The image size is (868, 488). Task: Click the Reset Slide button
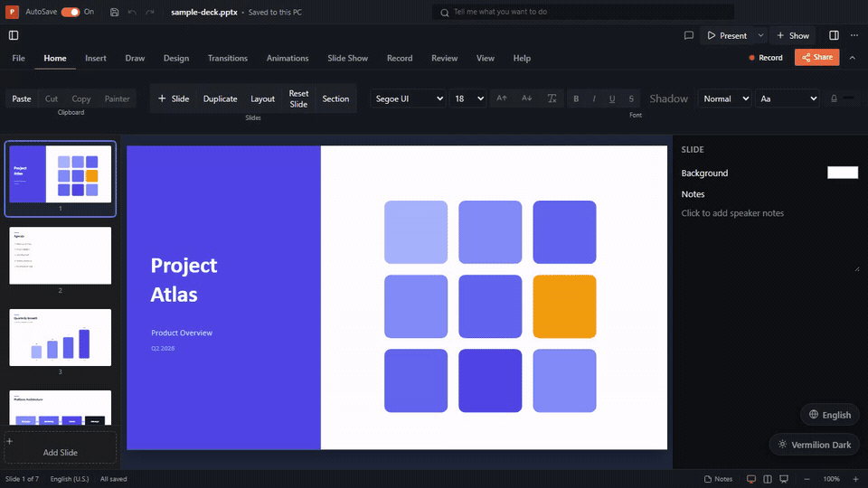click(298, 99)
